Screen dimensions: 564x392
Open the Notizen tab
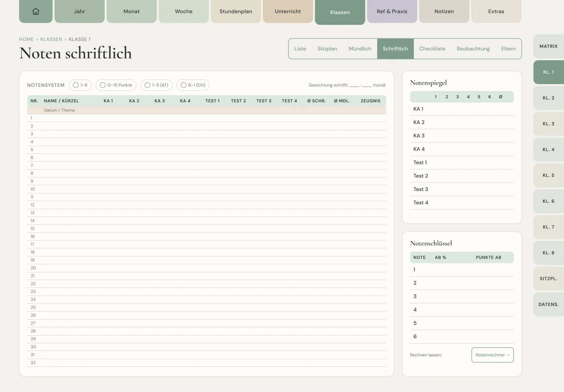coord(444,11)
